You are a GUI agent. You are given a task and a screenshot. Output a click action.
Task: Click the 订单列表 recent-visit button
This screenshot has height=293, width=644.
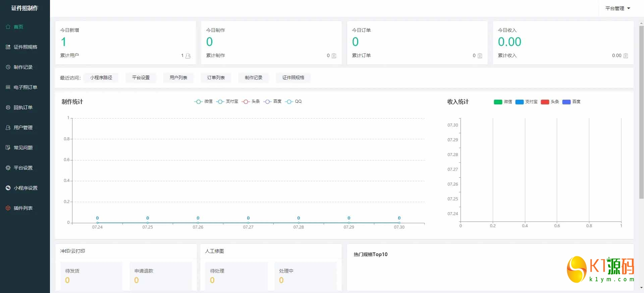(216, 78)
